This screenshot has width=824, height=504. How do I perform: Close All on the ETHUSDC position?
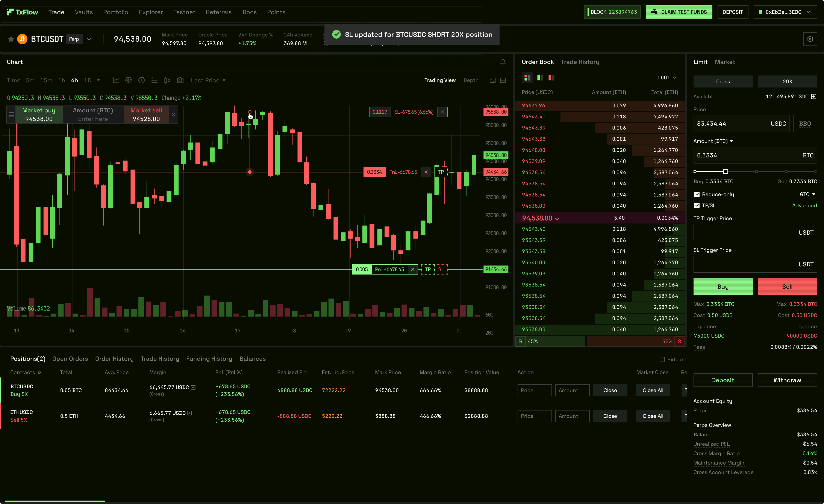tap(653, 416)
